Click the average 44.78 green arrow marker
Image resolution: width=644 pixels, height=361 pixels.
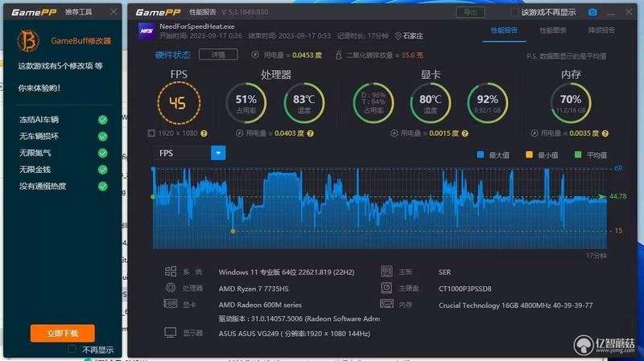click(x=602, y=196)
